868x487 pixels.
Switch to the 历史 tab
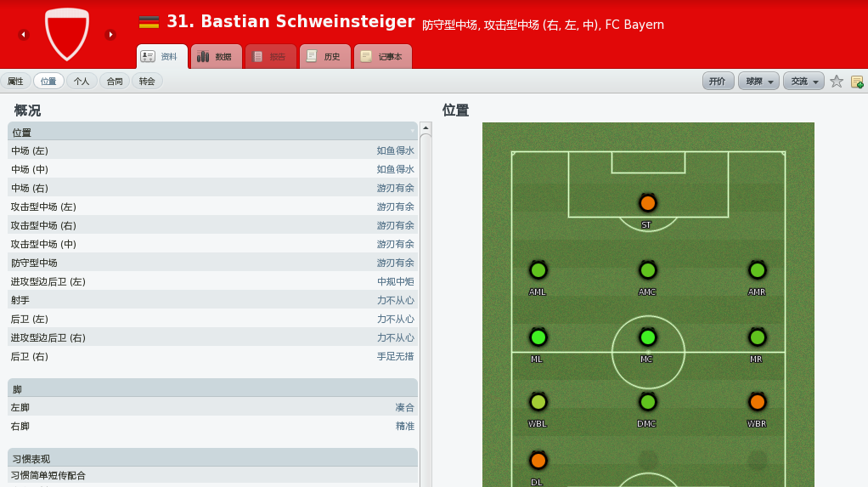(325, 56)
